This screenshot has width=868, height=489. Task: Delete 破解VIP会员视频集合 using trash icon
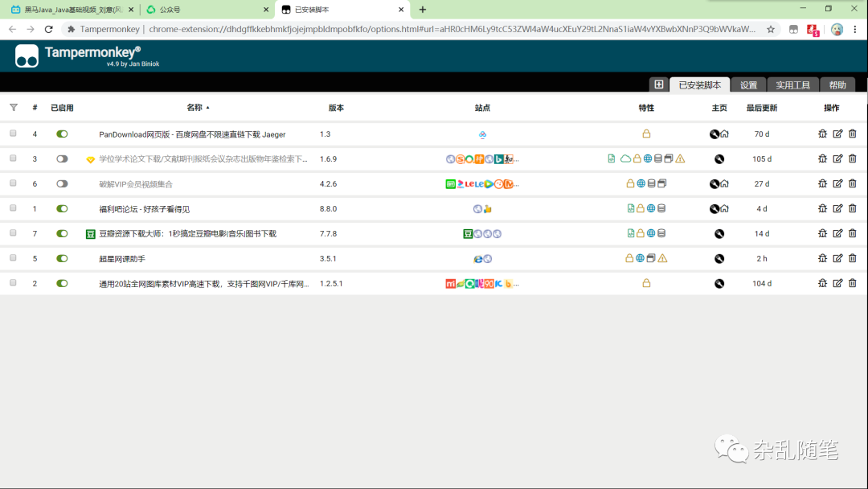[x=852, y=183]
